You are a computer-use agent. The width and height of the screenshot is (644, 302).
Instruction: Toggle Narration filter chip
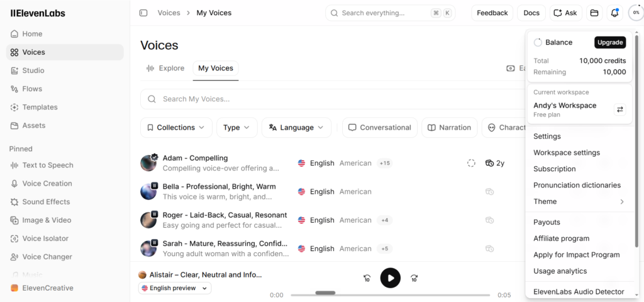click(449, 127)
